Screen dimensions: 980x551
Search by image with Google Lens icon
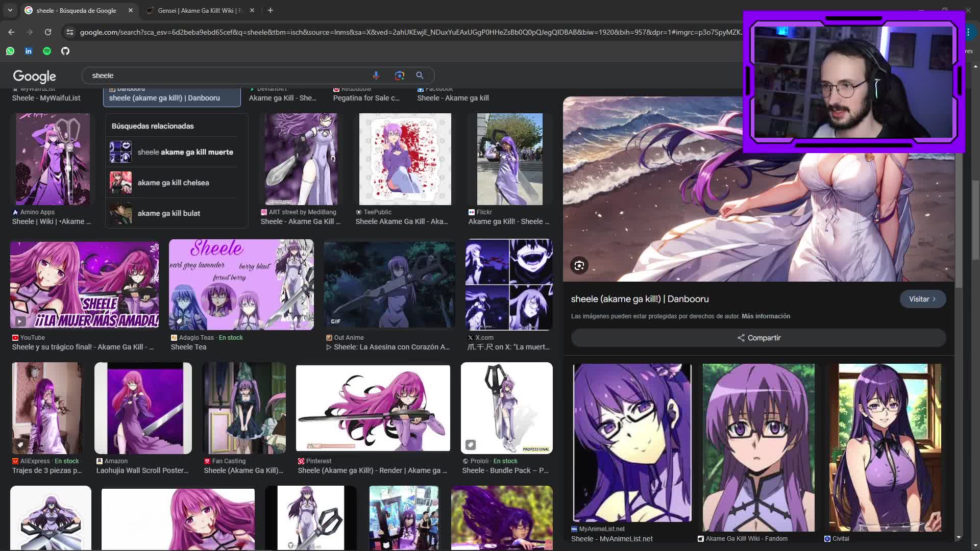(400, 76)
